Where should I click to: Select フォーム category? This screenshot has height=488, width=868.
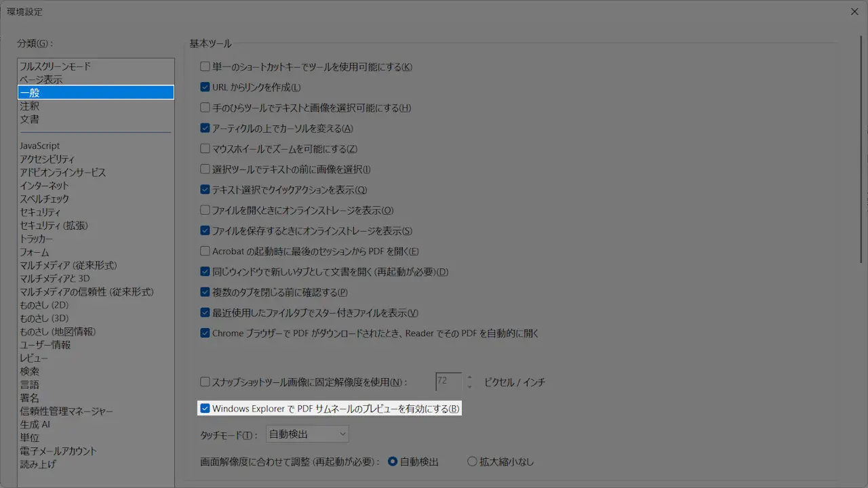point(96,252)
